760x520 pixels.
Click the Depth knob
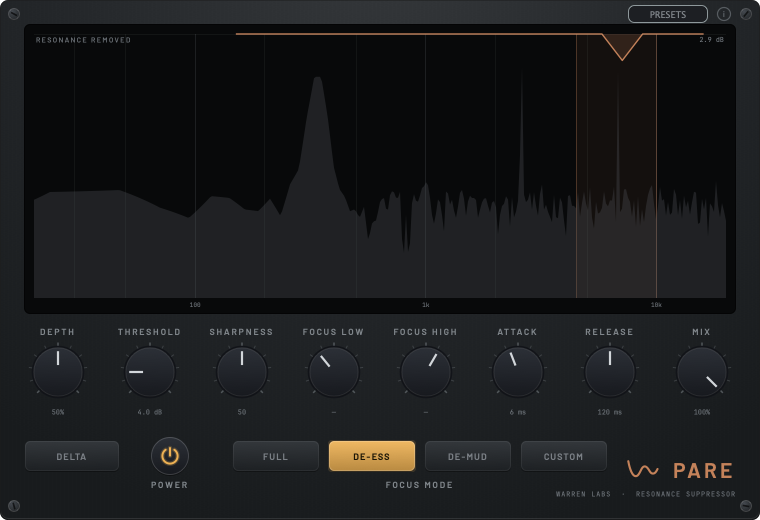tap(58, 372)
